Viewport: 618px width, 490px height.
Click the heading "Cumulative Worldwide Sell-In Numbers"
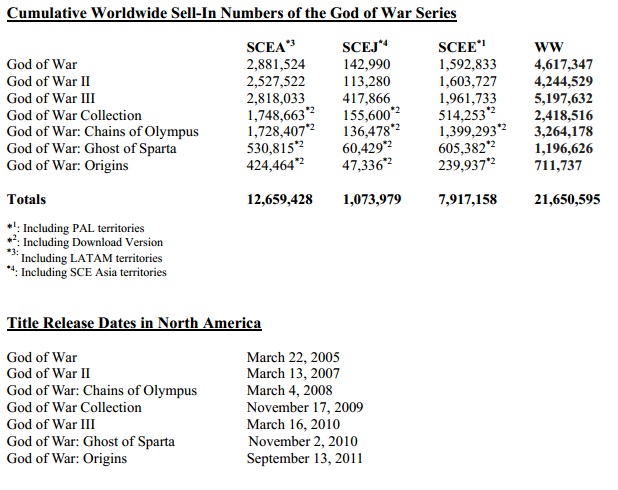point(231,13)
